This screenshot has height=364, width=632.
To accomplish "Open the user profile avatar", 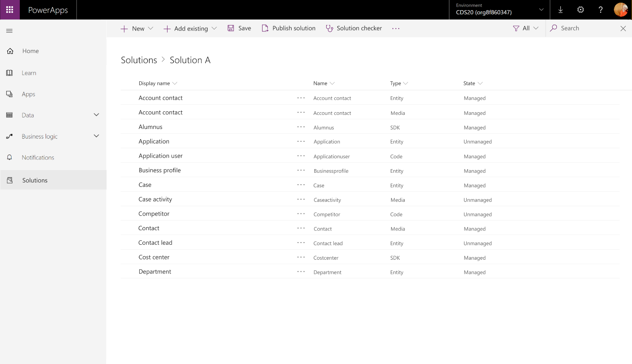I will point(621,10).
